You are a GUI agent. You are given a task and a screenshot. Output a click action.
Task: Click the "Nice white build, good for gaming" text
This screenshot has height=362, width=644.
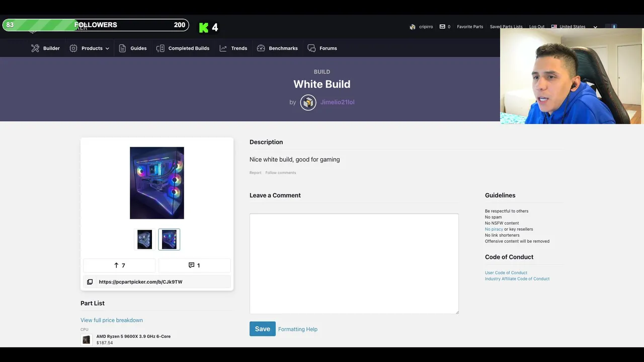click(295, 159)
